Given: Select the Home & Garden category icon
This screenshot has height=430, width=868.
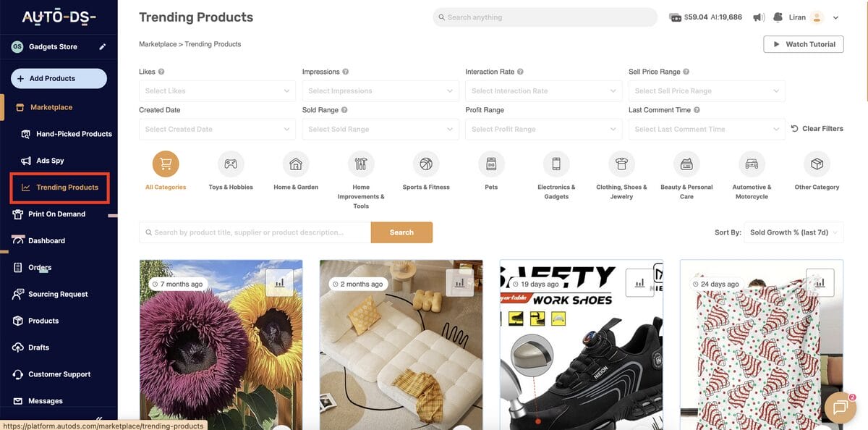Looking at the screenshot, I should tap(296, 164).
